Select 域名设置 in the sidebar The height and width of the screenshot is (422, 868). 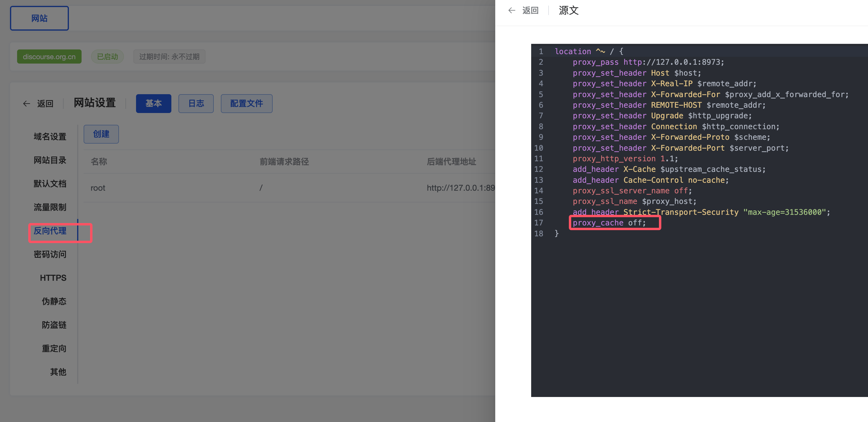coord(50,137)
